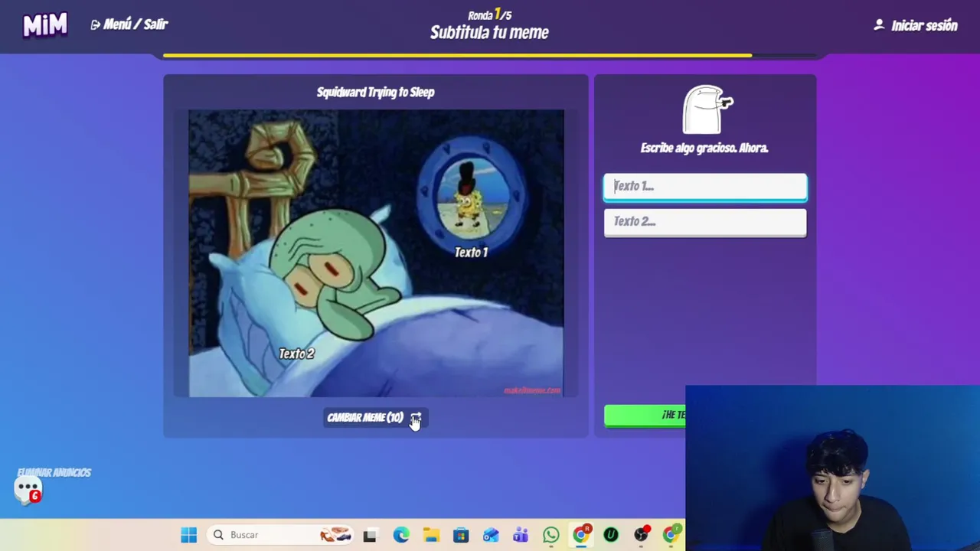
Task: Click the Ronda 1/5 indicator
Action: [490, 15]
